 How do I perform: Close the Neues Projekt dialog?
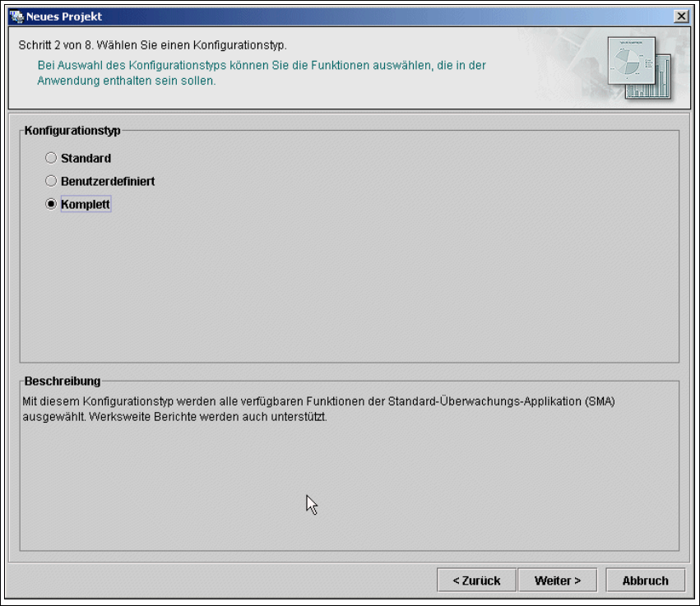click(681, 16)
